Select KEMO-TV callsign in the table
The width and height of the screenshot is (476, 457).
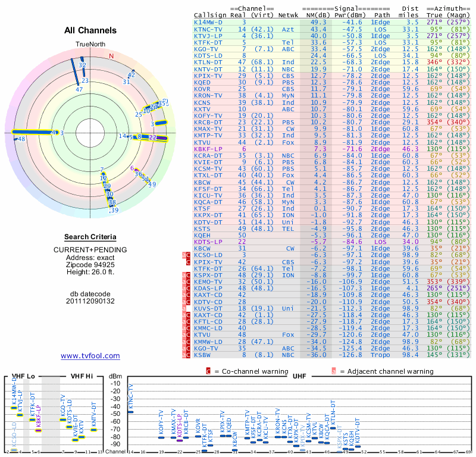tap(208, 282)
